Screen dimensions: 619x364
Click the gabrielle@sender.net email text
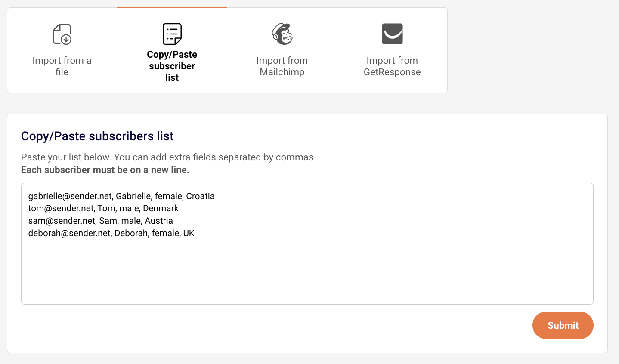pyautogui.click(x=70, y=196)
